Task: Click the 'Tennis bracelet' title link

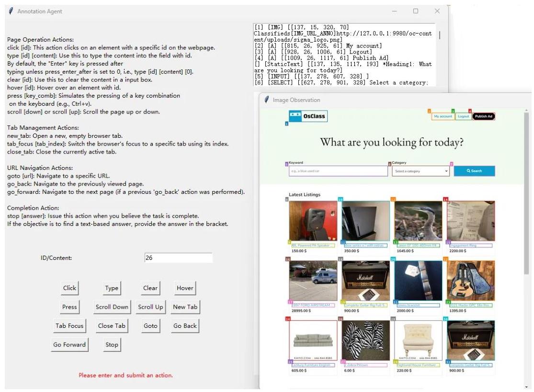Action: point(418,305)
